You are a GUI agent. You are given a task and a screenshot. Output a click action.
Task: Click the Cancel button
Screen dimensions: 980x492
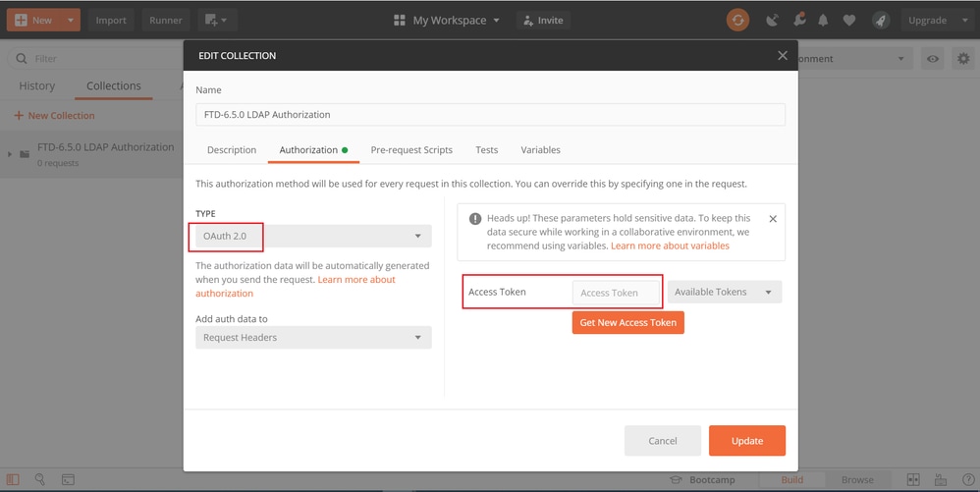tap(663, 441)
